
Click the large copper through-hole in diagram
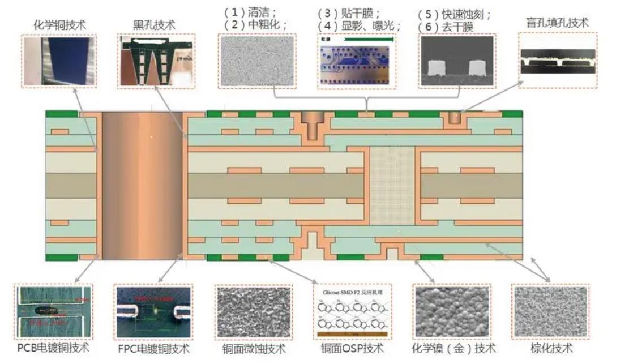coord(142,185)
